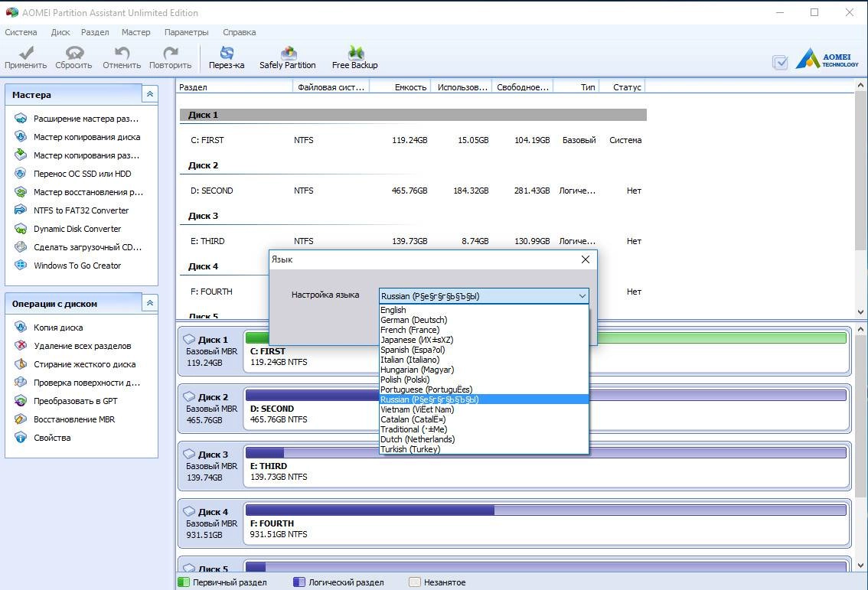This screenshot has width=868, height=590.
Task: Click Стирание жесткого диска operation
Action: coord(84,364)
